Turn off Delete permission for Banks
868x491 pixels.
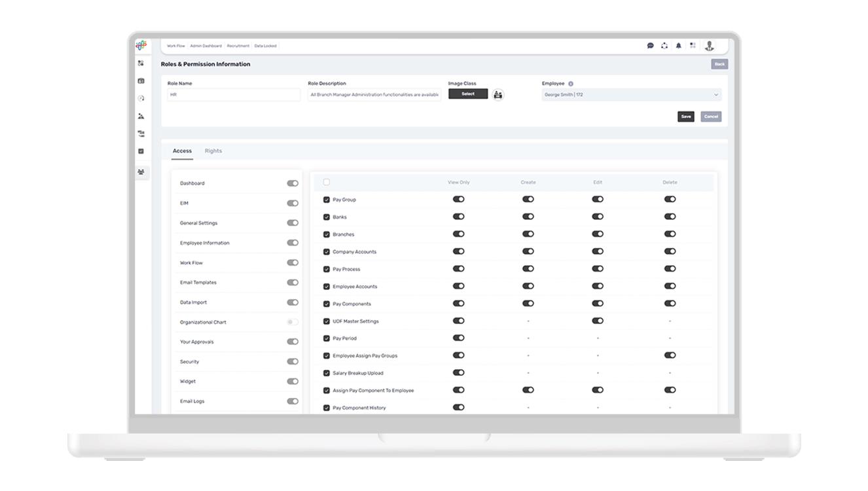tap(670, 217)
